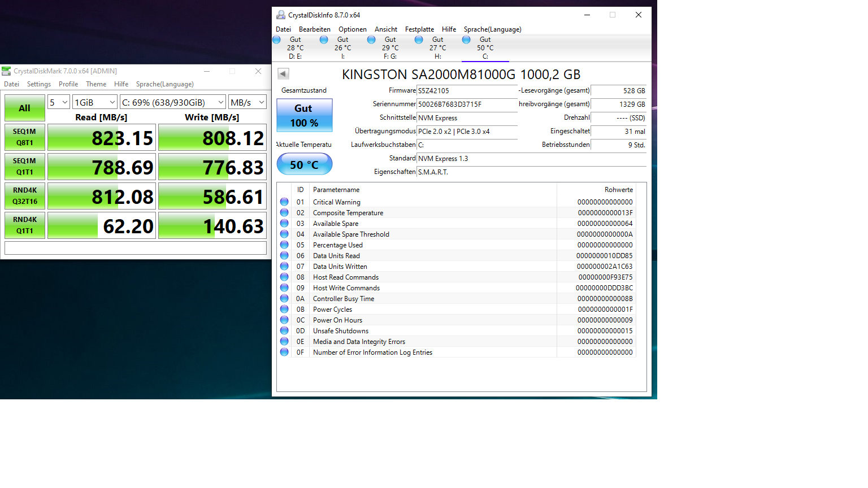Screen dimensions: 868x488
Task: Open test count dropdown showing 5
Action: click(58, 102)
